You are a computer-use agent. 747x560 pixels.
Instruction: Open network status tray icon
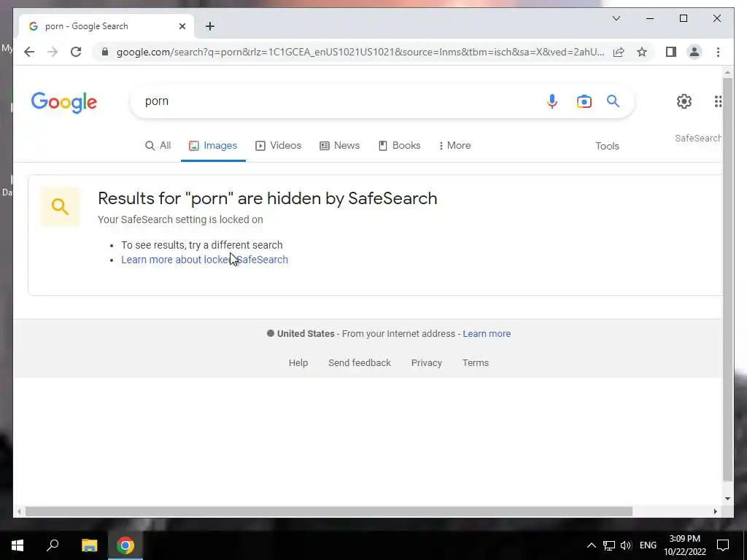pyautogui.click(x=609, y=545)
